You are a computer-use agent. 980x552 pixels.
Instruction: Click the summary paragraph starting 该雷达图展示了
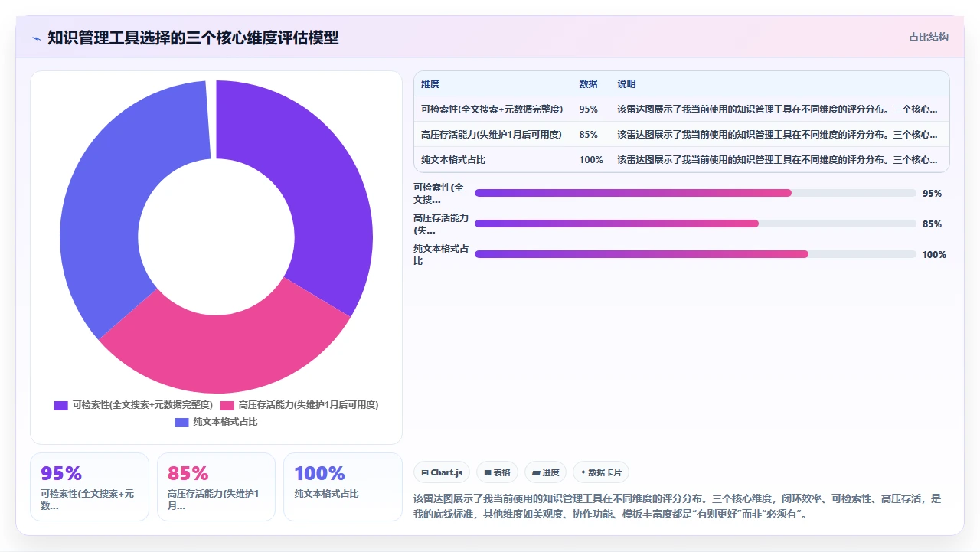(678, 506)
